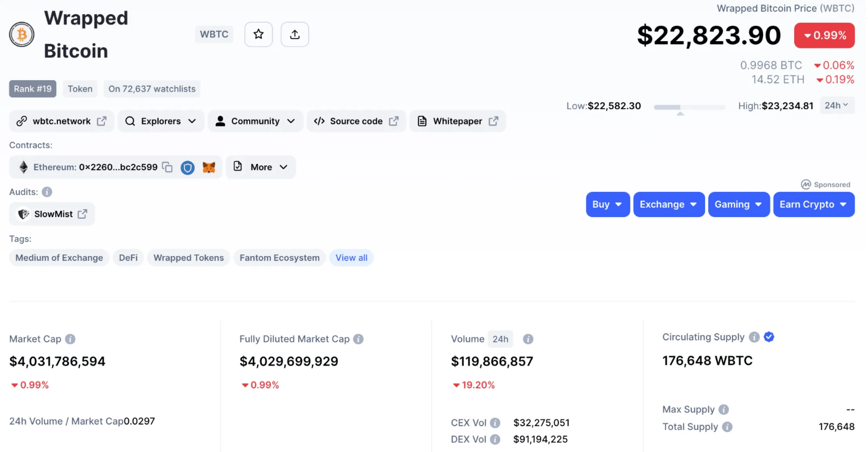The width and height of the screenshot is (868, 452).
Task: Click the Max Supply info icon
Action: tap(724, 409)
